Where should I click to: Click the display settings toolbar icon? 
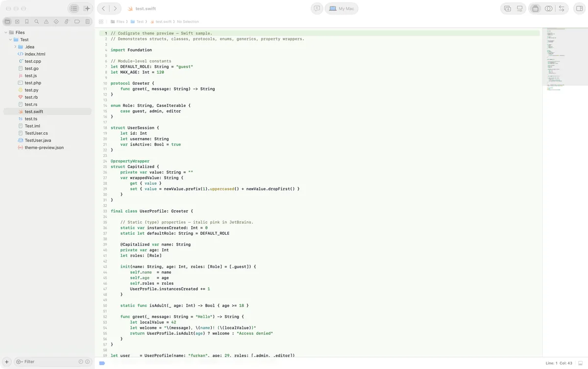point(520,8)
